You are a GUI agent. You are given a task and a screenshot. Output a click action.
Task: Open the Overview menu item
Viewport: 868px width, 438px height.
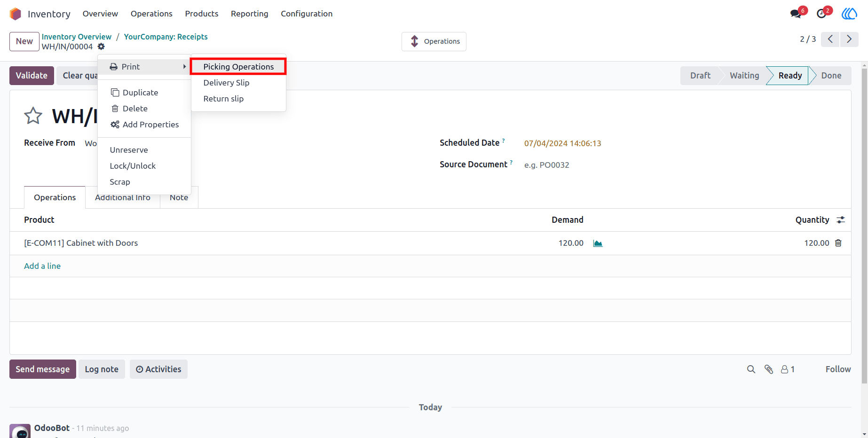(100, 14)
